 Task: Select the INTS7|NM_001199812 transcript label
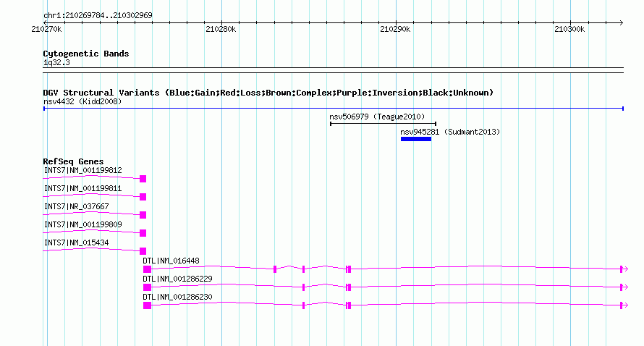83,170
